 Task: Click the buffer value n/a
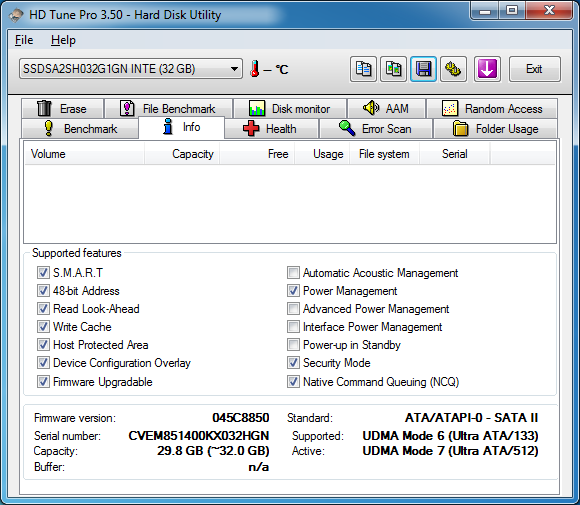[259, 467]
